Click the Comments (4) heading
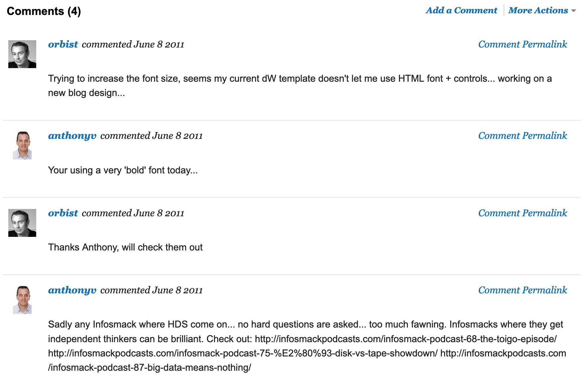Image resolution: width=588 pixels, height=388 pixels. coord(44,11)
